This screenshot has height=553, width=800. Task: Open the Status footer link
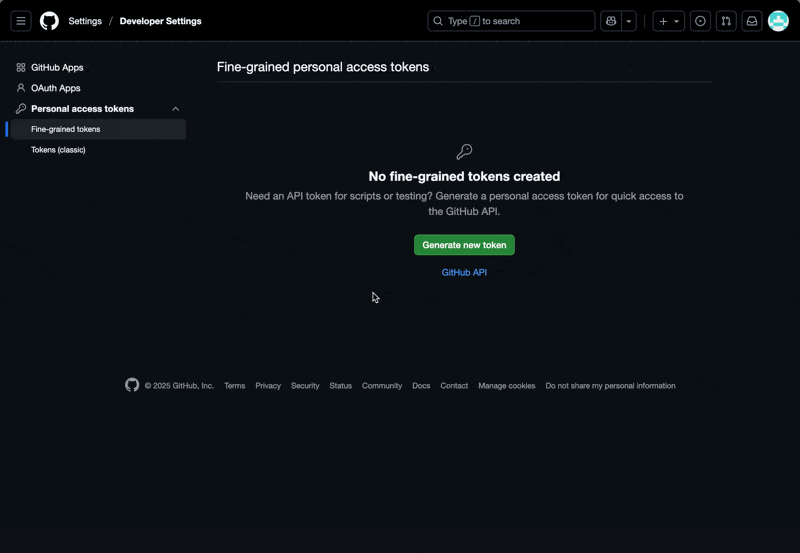340,386
